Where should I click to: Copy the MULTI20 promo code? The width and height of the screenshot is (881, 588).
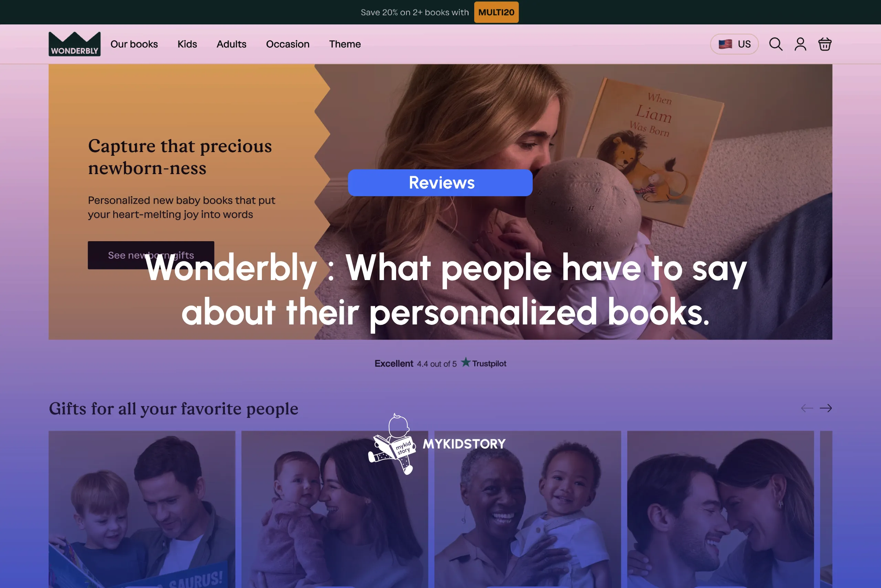496,12
